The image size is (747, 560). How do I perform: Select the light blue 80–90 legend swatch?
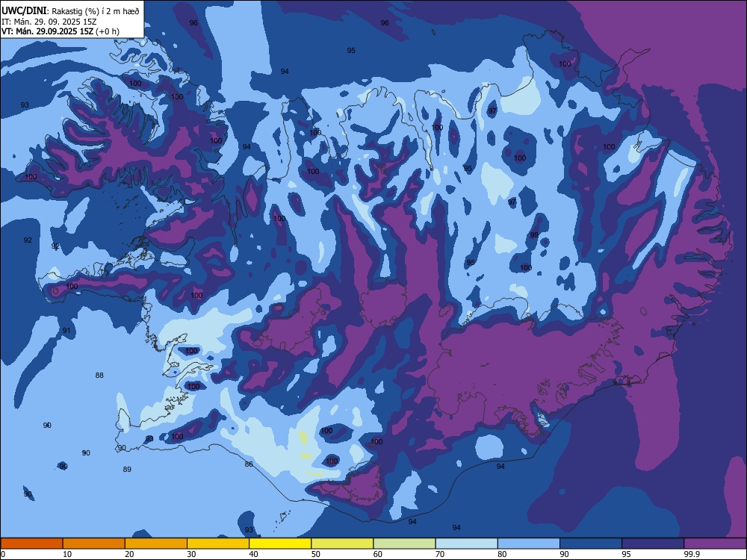529,544
